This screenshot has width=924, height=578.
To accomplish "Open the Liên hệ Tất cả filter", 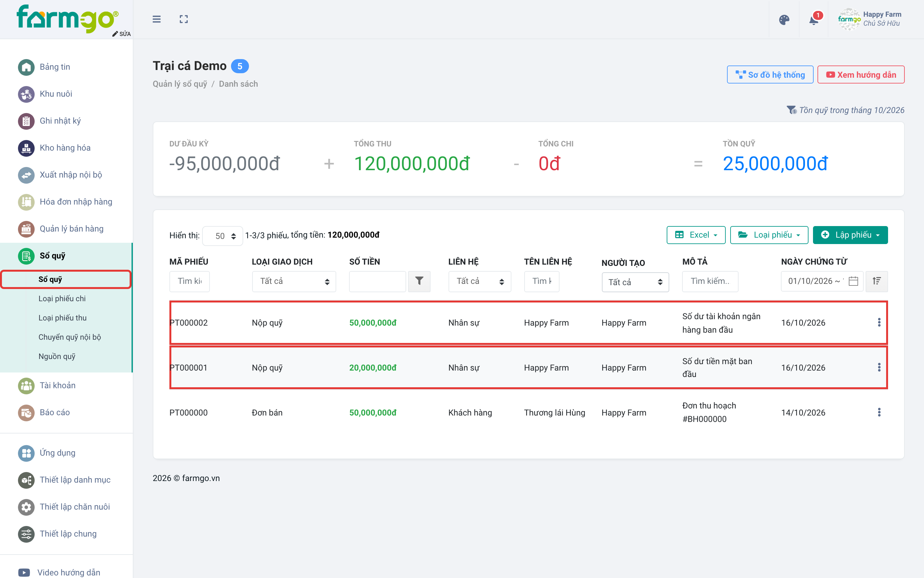I will [x=480, y=281].
